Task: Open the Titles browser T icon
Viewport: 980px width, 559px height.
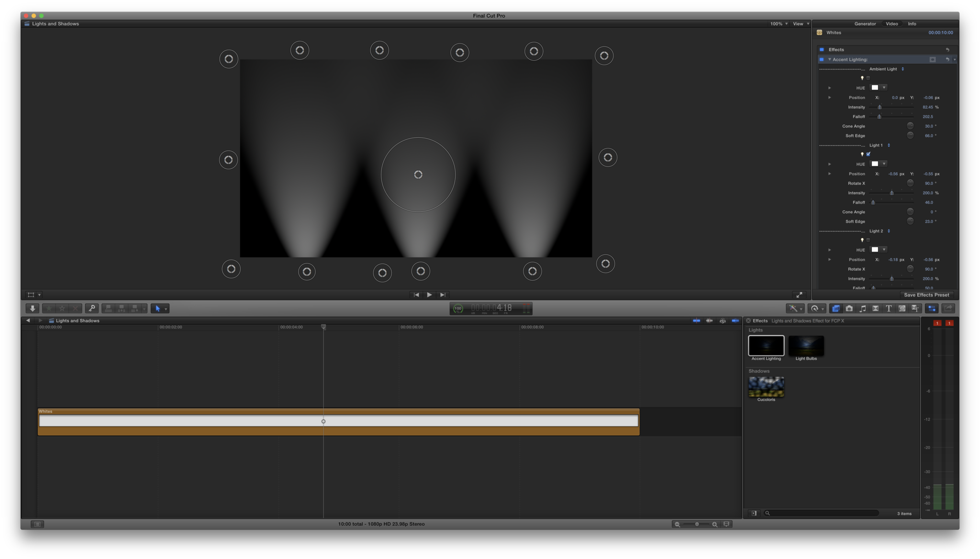Action: click(889, 309)
